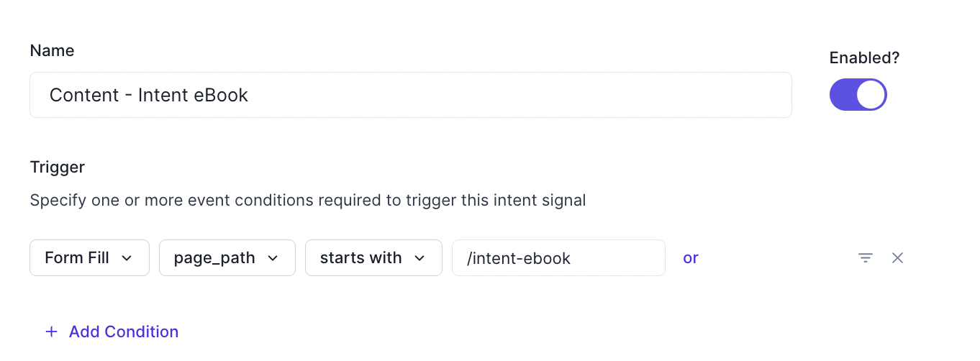Click the Trigger section heading
This screenshot has height=361, width=980.
58,167
